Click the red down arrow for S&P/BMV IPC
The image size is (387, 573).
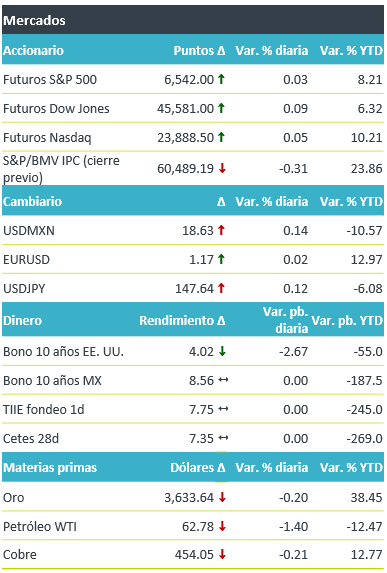(x=222, y=168)
